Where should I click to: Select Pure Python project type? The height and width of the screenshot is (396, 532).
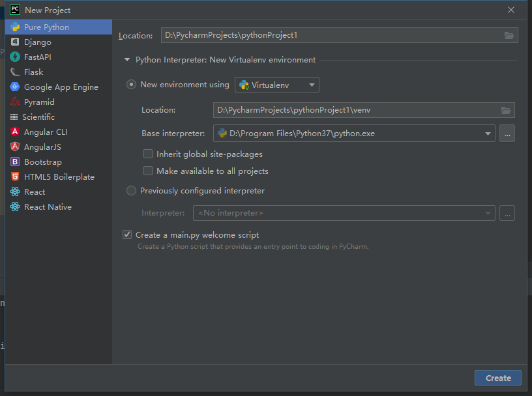tap(59, 27)
